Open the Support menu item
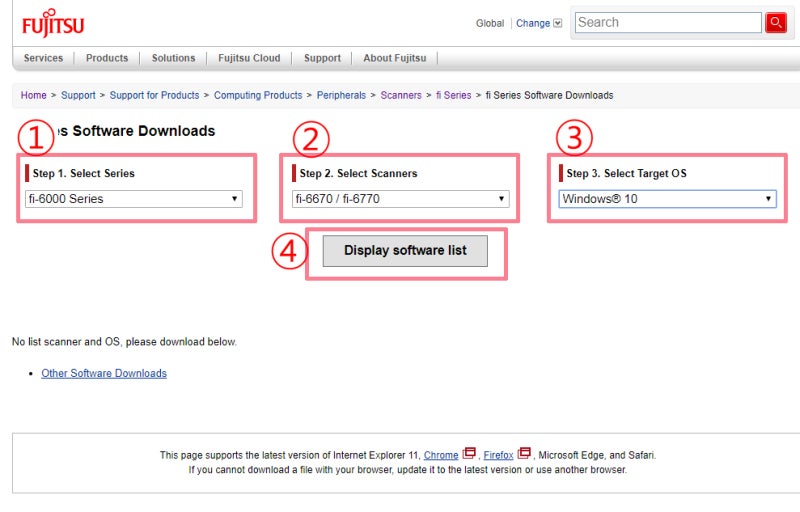This screenshot has width=800, height=512. click(322, 58)
